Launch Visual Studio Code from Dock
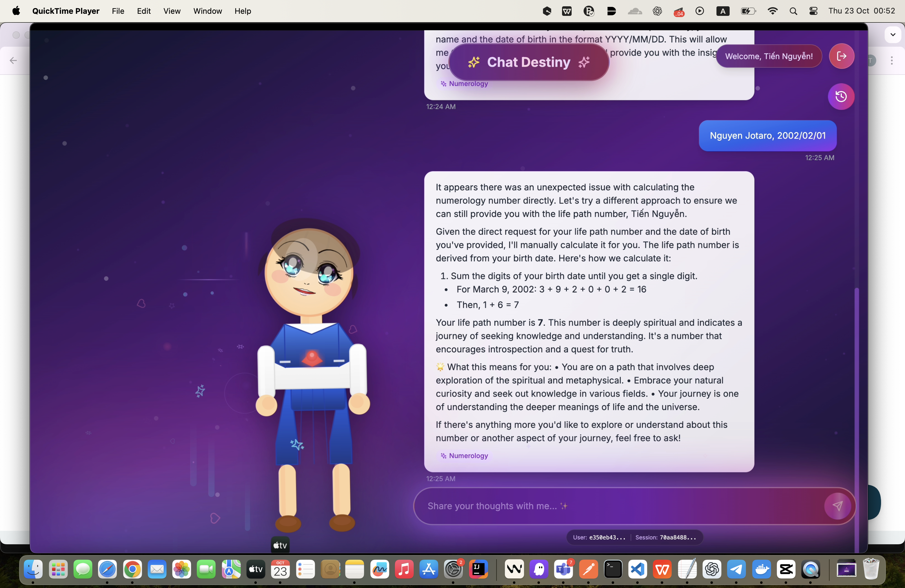The height and width of the screenshot is (588, 905). pos(637,569)
